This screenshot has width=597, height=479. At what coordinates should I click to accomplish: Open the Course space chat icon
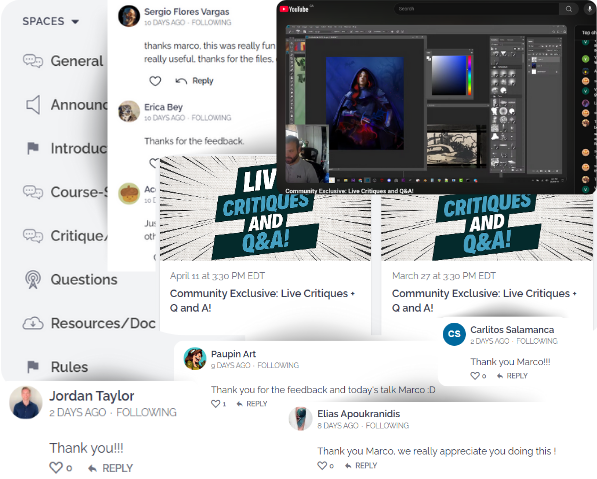(x=33, y=192)
